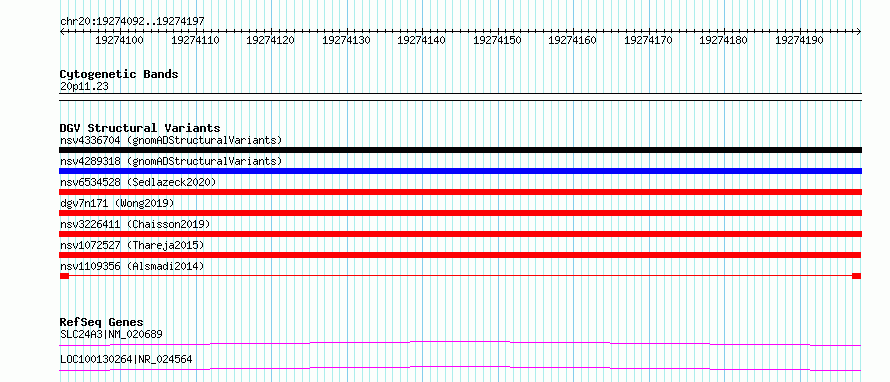The image size is (890, 382).
Task: Click ruler position 19274130
Action: point(346,40)
